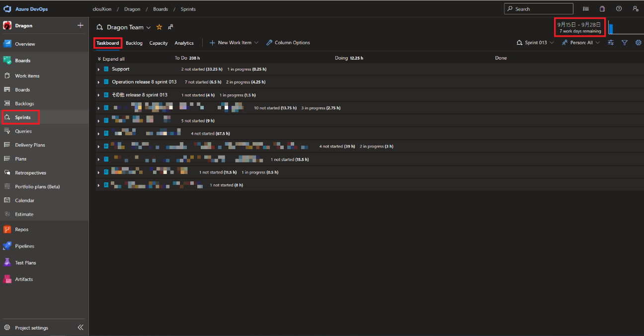This screenshot has height=336, width=644.
Task: Click the Done column header
Action: 501,58
